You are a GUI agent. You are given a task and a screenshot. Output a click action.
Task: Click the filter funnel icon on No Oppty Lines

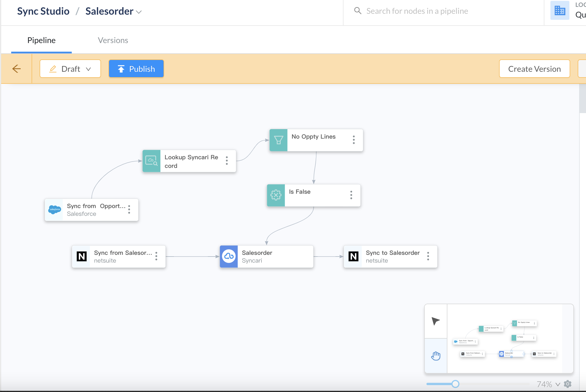(278, 140)
